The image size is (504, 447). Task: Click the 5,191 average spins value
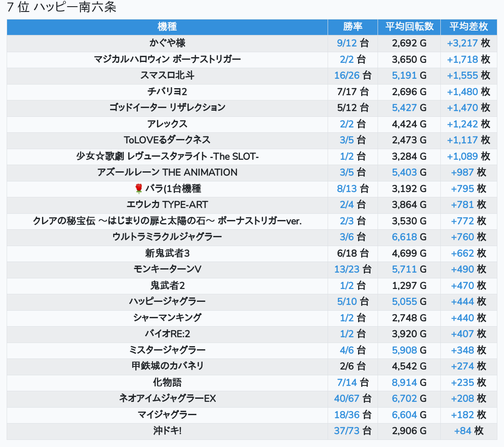tap(405, 76)
